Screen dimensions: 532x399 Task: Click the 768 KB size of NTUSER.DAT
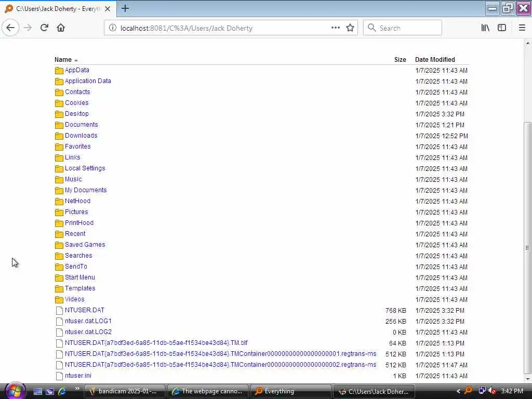click(x=395, y=311)
